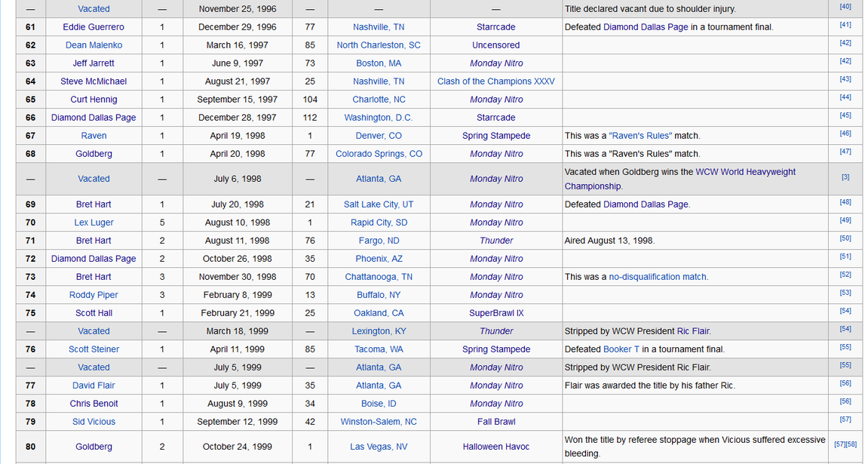Viewport: 868px width, 464px height.
Task: Open the Charlotte, NC link
Action: (379, 100)
